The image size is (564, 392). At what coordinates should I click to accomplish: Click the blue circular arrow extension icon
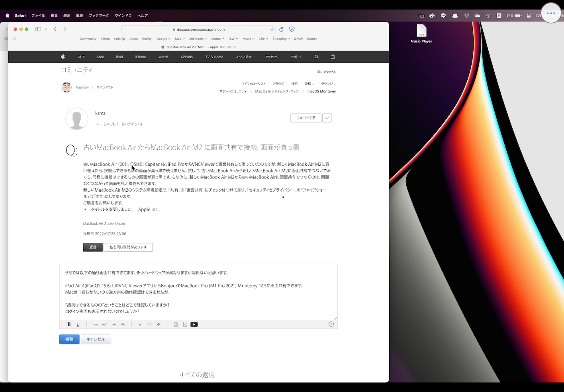pos(281,29)
